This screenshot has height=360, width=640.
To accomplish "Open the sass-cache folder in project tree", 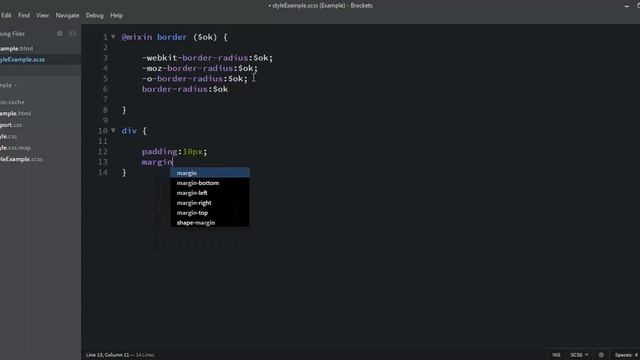I will [x=12, y=102].
